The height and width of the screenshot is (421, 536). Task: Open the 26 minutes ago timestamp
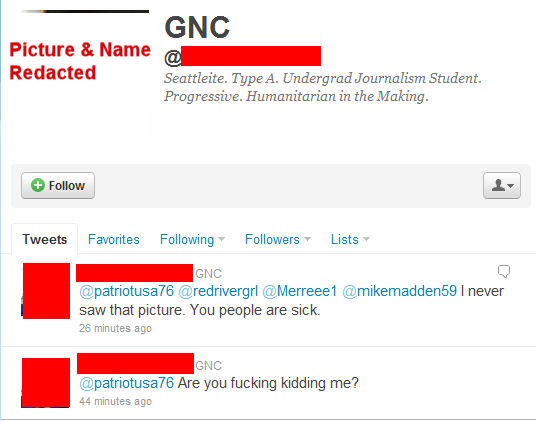(x=116, y=328)
